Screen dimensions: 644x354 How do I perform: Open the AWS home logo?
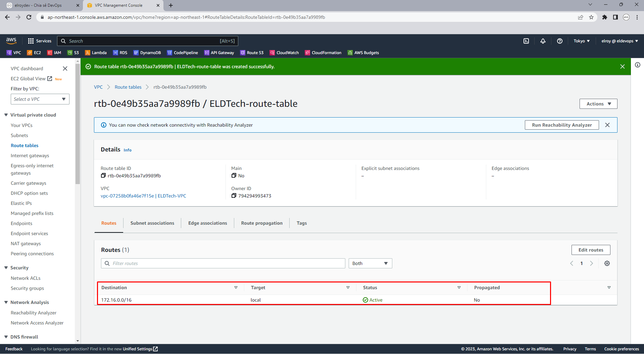tap(11, 41)
